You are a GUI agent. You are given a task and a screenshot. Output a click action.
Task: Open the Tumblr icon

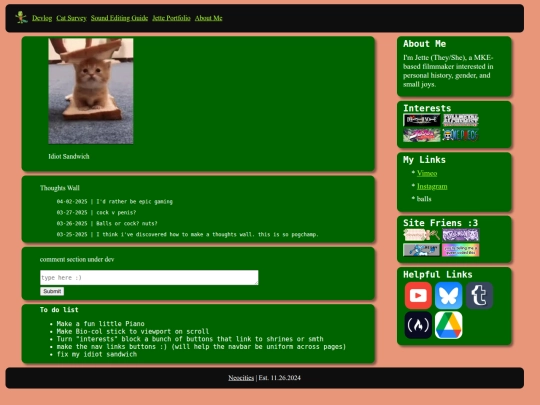[x=479, y=295]
